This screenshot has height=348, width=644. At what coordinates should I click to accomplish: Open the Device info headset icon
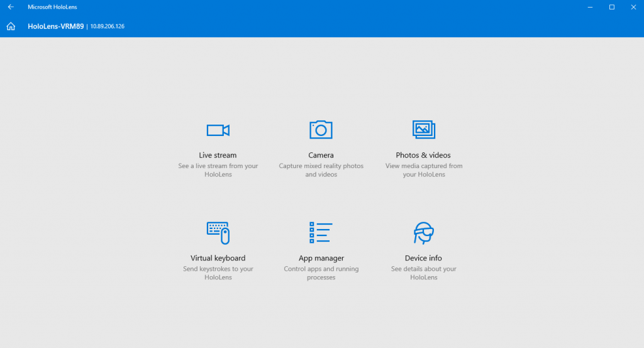pos(423,233)
